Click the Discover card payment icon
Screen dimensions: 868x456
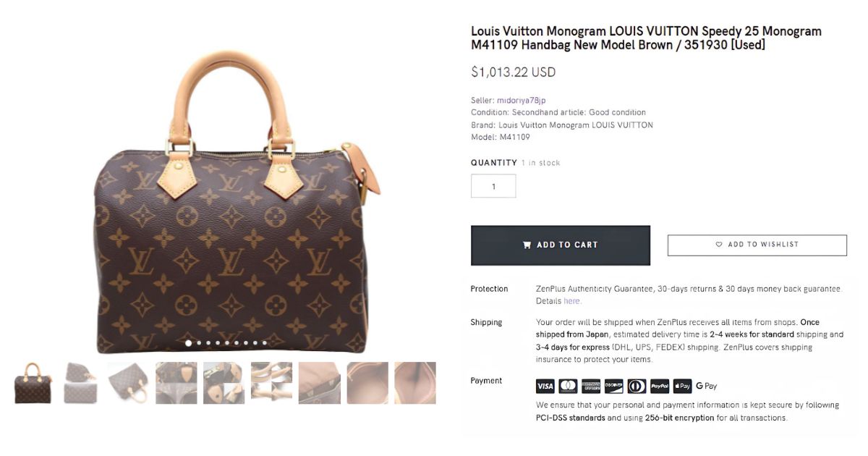613,386
